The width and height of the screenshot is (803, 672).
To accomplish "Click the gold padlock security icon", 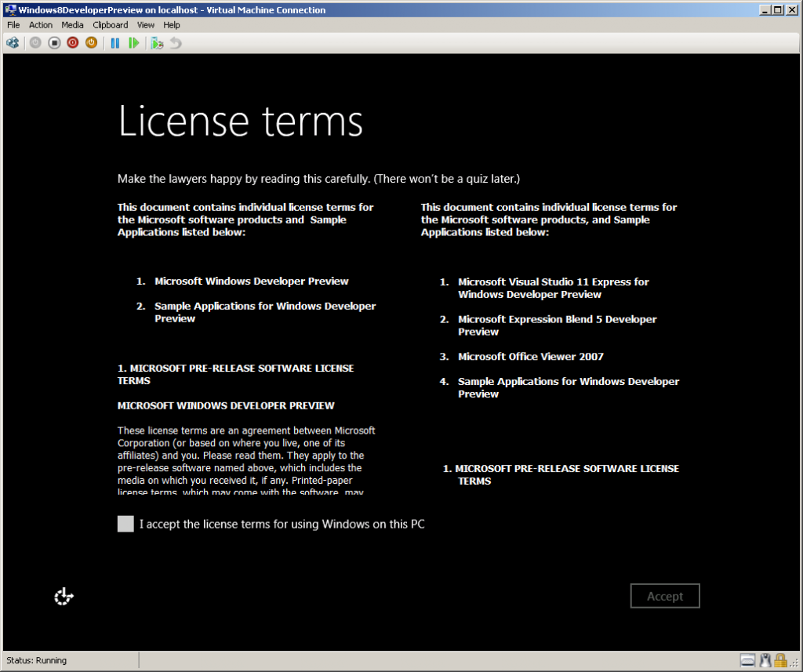I will point(780,660).
